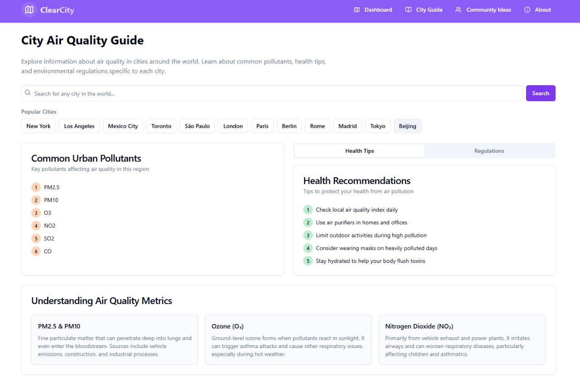Screen dimensions: 580x392
Task: Click the About info circle icon
Action: coord(527,10)
